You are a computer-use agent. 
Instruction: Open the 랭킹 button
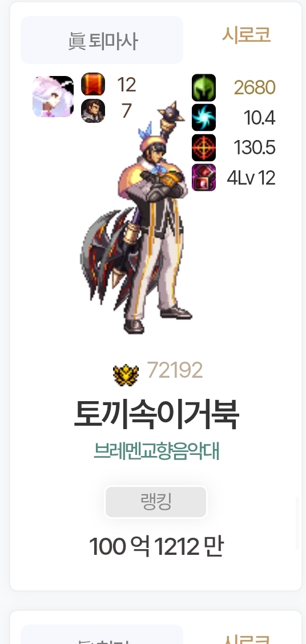pyautogui.click(x=156, y=502)
